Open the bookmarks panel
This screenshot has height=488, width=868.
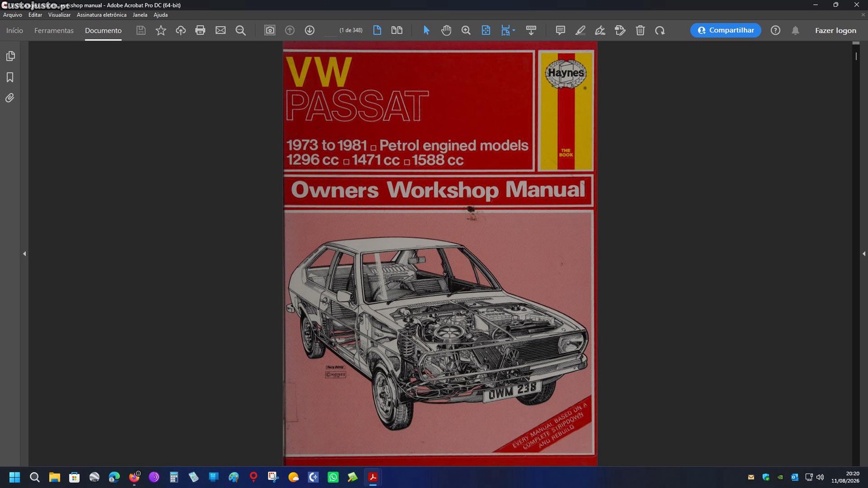(x=10, y=77)
